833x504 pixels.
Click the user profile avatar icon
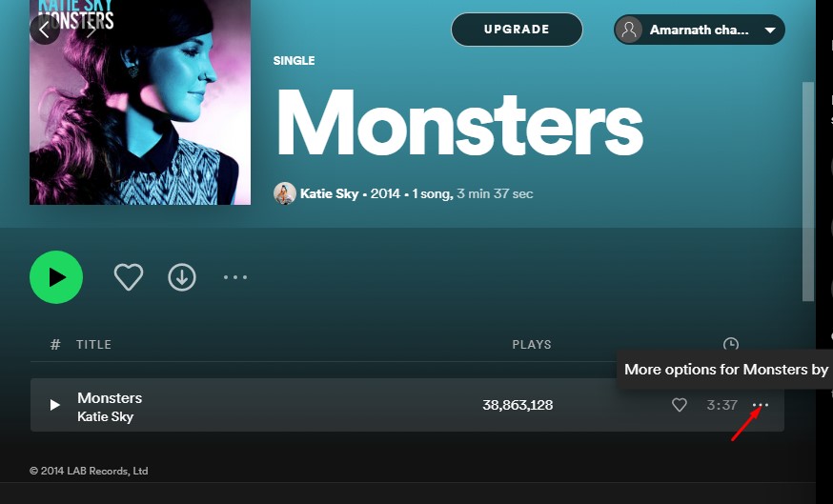(629, 30)
